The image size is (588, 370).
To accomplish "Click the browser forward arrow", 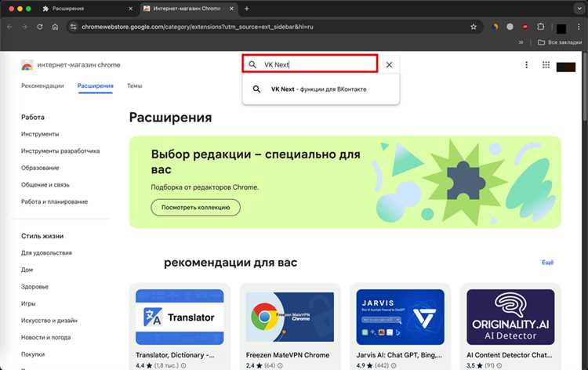I will (x=24, y=27).
